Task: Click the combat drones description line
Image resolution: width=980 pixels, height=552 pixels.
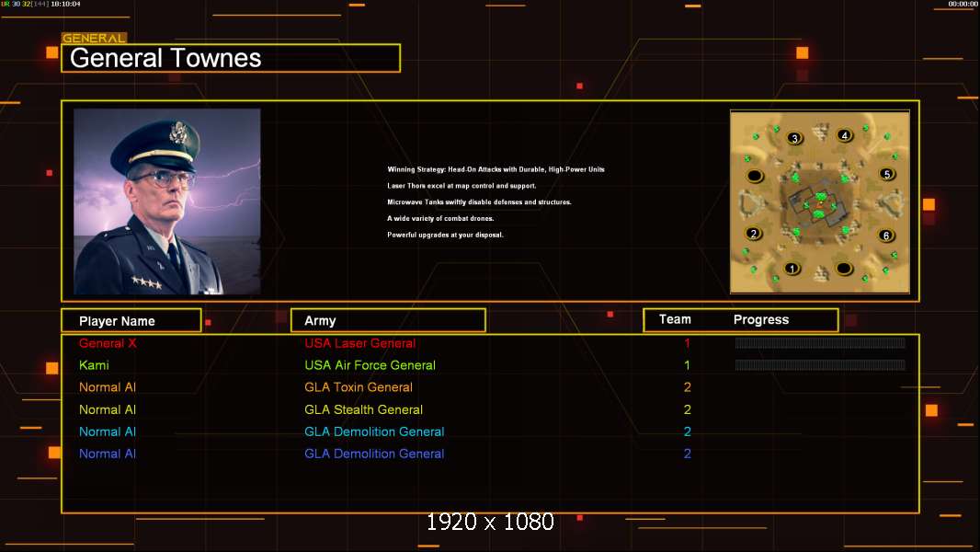Action: (x=440, y=218)
